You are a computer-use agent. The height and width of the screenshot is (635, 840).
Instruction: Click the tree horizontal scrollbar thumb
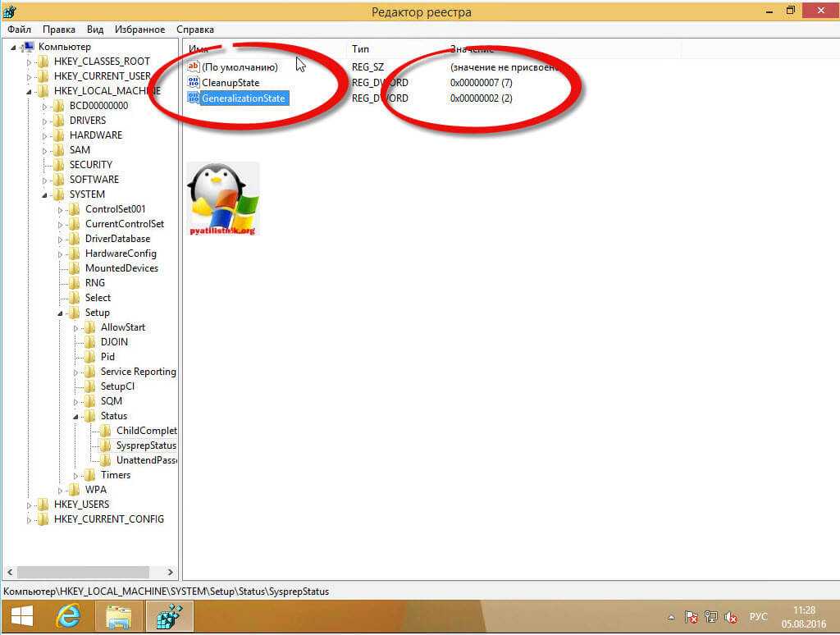(x=83, y=573)
